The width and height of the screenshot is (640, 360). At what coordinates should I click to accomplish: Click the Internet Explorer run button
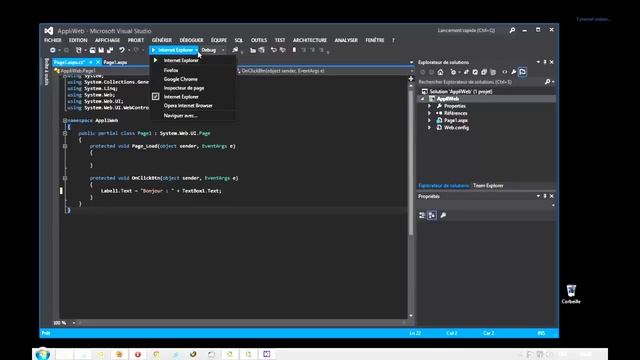(x=172, y=50)
